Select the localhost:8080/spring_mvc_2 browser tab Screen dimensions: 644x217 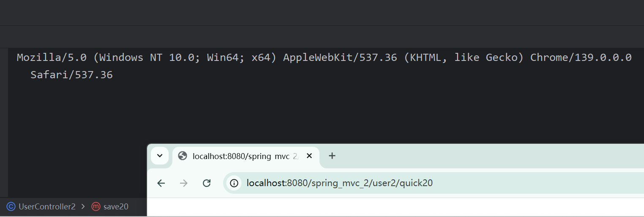coord(246,156)
